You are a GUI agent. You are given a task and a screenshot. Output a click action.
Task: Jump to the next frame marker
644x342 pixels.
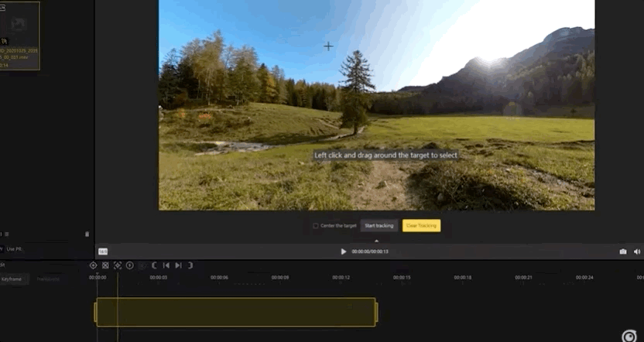(178, 265)
